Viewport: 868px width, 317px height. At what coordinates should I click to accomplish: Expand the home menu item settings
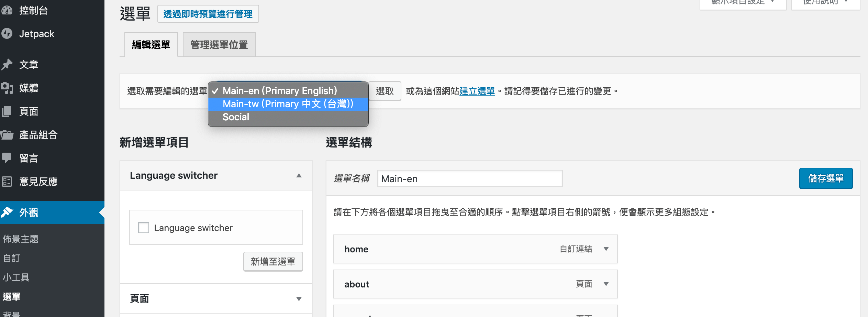click(x=606, y=249)
